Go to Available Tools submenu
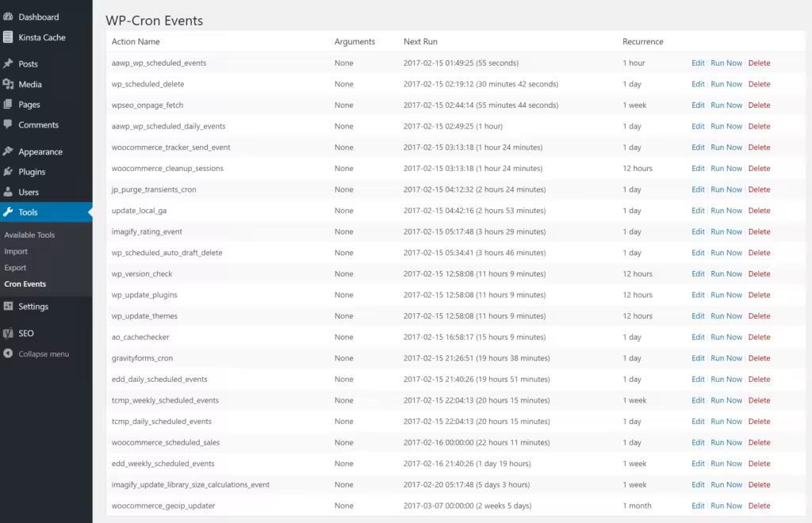812x523 pixels. tap(29, 235)
